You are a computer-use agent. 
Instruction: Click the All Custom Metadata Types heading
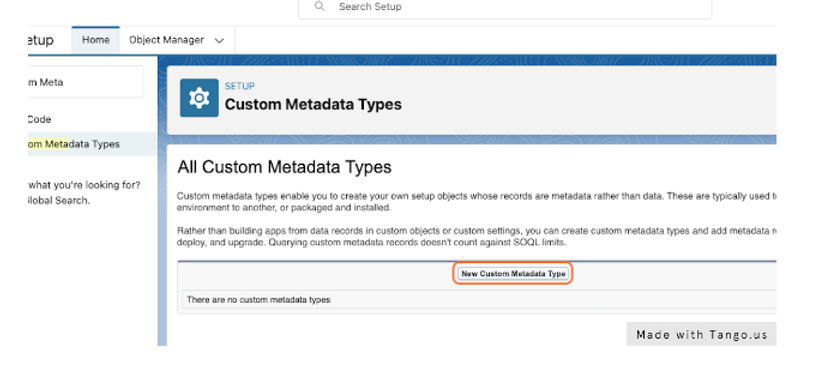click(x=284, y=167)
